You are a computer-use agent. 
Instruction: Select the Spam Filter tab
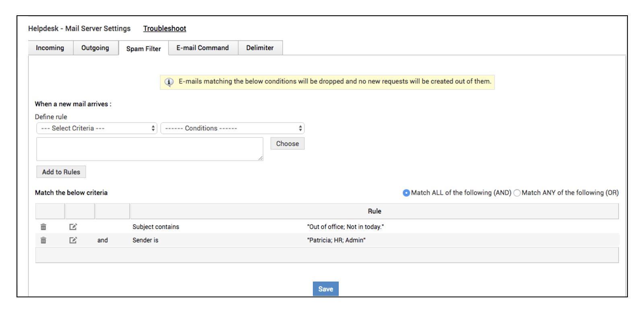pyautogui.click(x=144, y=49)
